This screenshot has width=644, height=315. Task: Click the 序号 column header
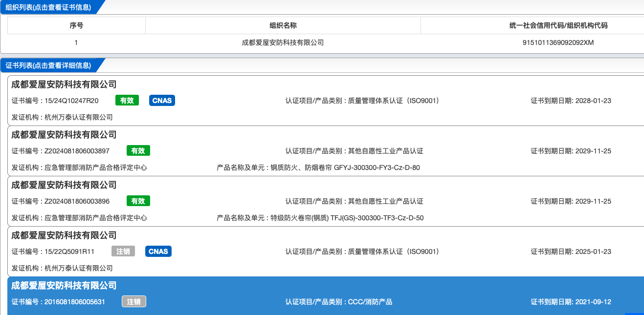pos(76,25)
